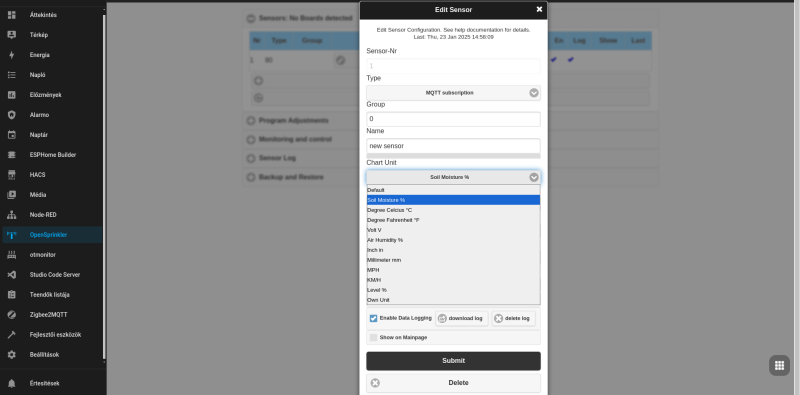The image size is (800, 395).
Task: Choose Degree Fahrenheit °F option
Action: pyautogui.click(x=453, y=220)
